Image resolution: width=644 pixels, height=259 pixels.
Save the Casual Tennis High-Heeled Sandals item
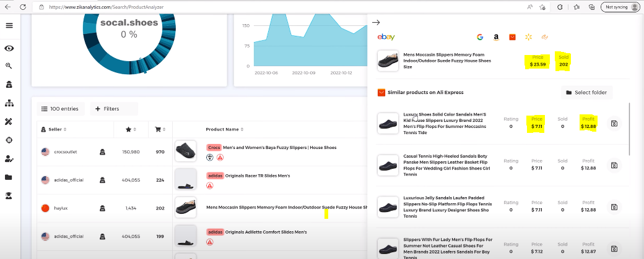pyautogui.click(x=614, y=165)
